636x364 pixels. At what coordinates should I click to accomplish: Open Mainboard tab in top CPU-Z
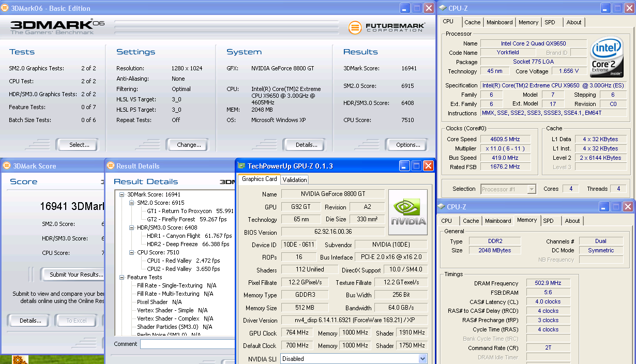[x=499, y=22]
